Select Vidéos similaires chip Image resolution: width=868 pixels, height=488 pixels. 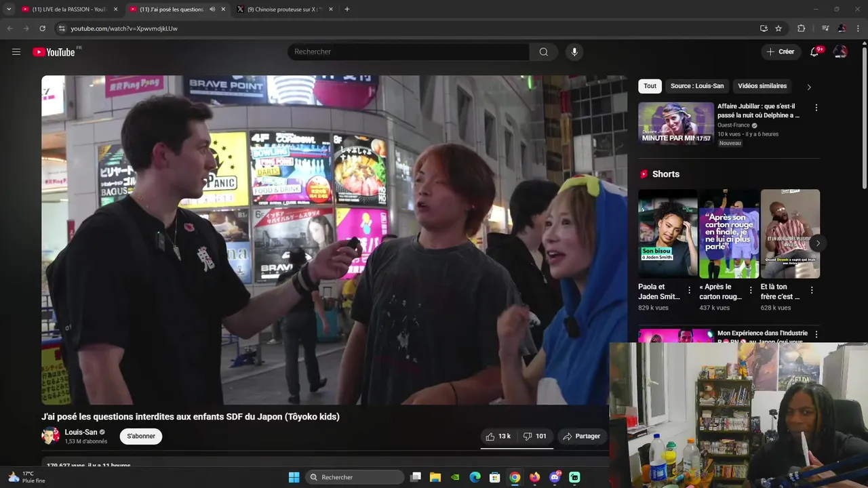pyautogui.click(x=762, y=86)
